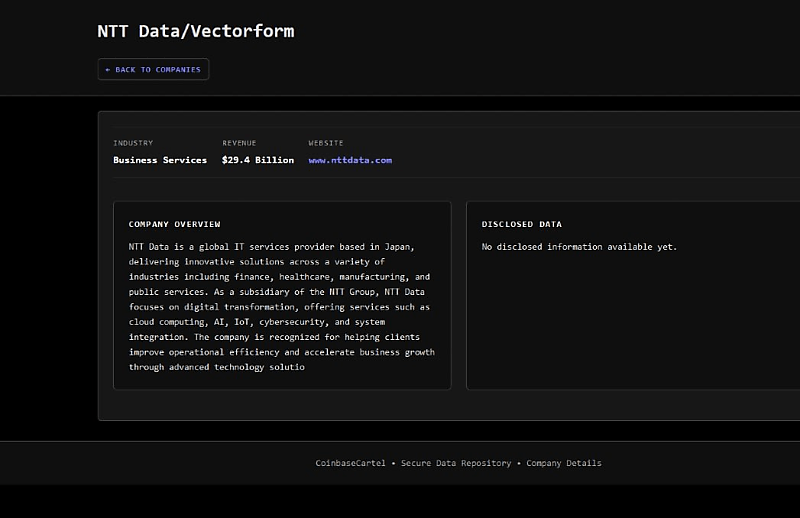Click the overview line starting "NTT Data is a global"
The height and width of the screenshot is (518, 800).
271,246
